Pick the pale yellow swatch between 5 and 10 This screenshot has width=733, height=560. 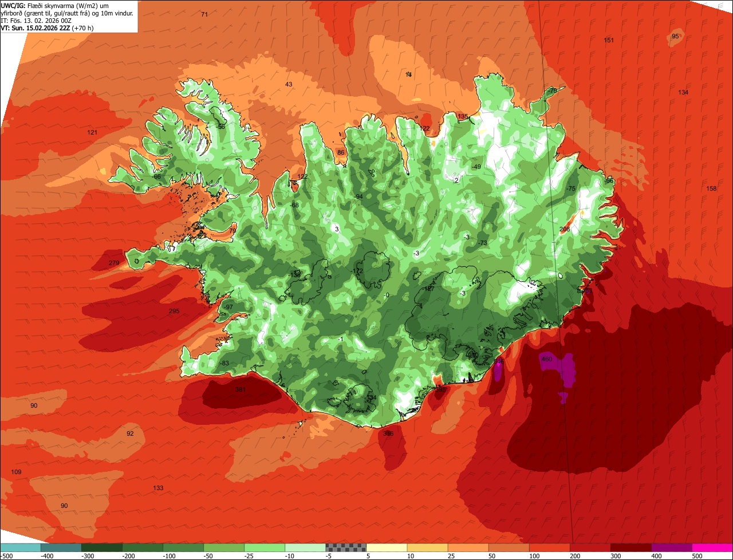click(387, 547)
